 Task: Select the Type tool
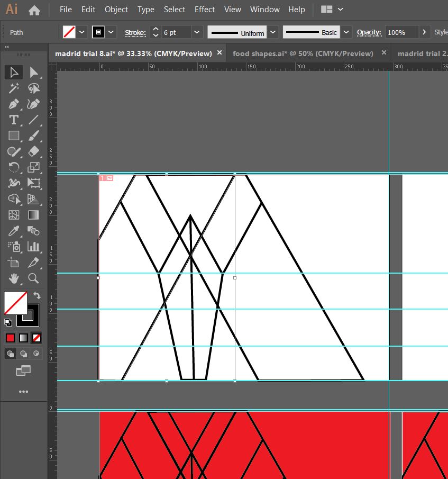(14, 120)
